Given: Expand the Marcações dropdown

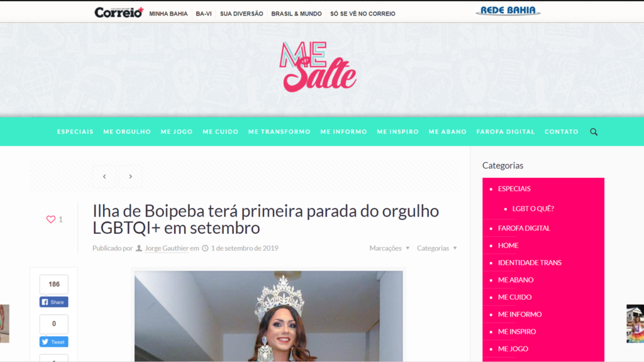Looking at the screenshot, I should (x=389, y=248).
